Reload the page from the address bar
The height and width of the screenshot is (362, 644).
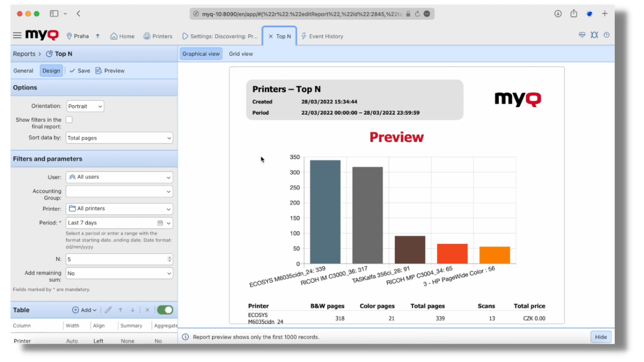[417, 14]
